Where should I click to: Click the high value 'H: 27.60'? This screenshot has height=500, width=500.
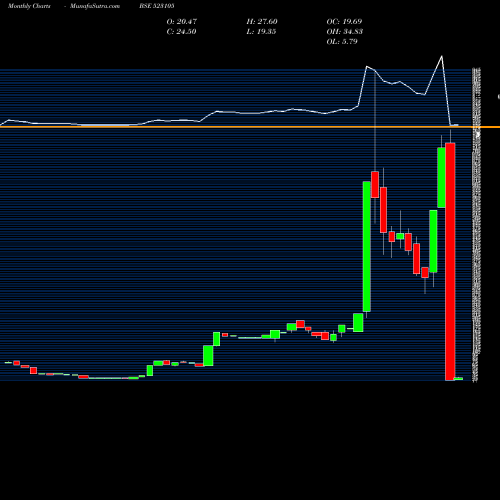(262, 21)
